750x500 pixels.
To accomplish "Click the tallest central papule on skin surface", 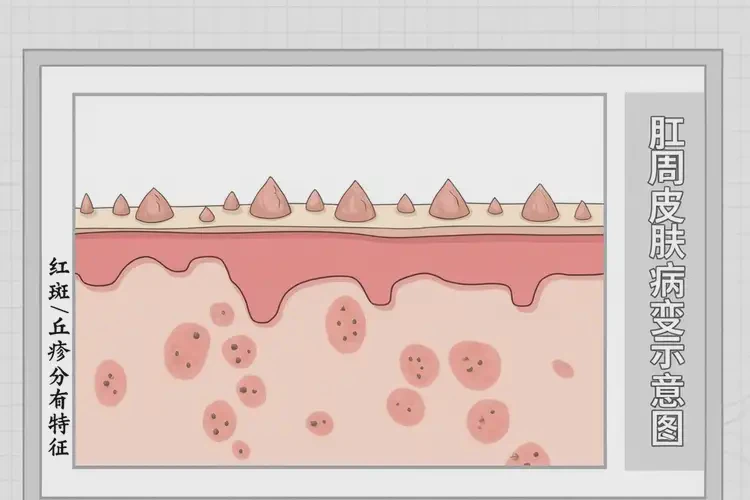I will coord(270,199).
